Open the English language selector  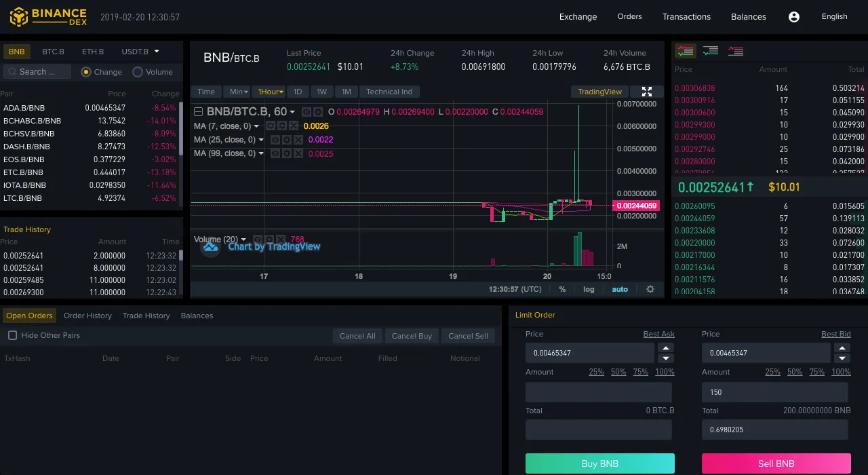point(834,16)
